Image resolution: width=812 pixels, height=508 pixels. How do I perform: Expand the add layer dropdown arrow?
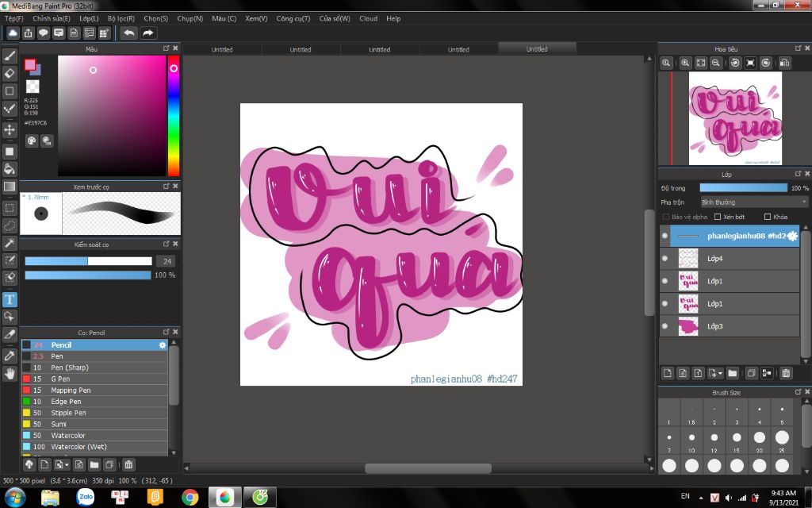tap(720, 372)
